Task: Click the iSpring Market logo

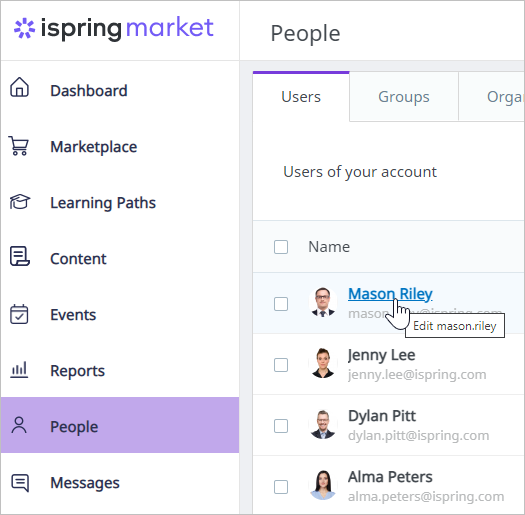Action: (x=114, y=28)
